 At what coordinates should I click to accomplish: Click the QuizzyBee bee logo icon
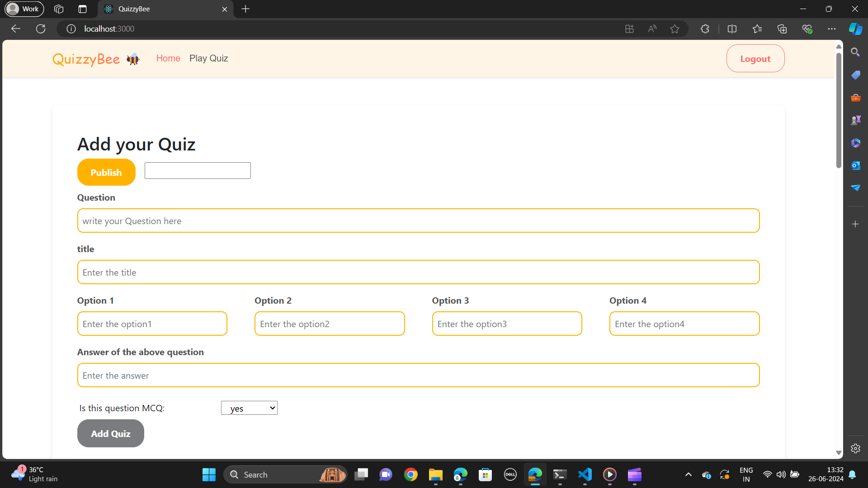tap(133, 59)
